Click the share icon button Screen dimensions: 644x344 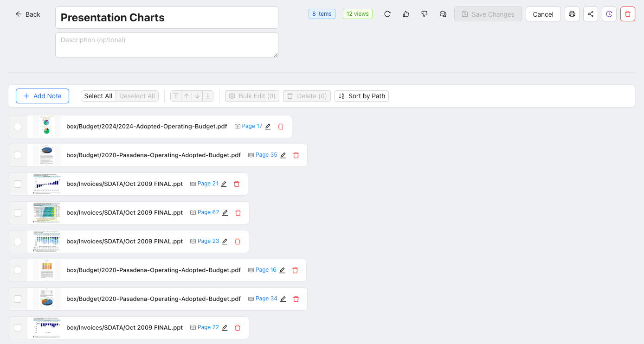pos(591,14)
